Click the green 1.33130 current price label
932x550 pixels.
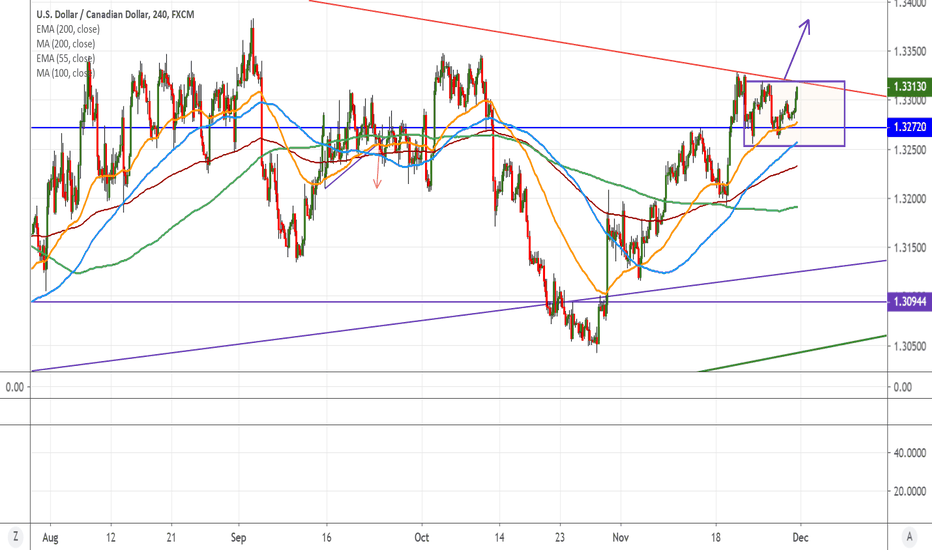point(909,87)
